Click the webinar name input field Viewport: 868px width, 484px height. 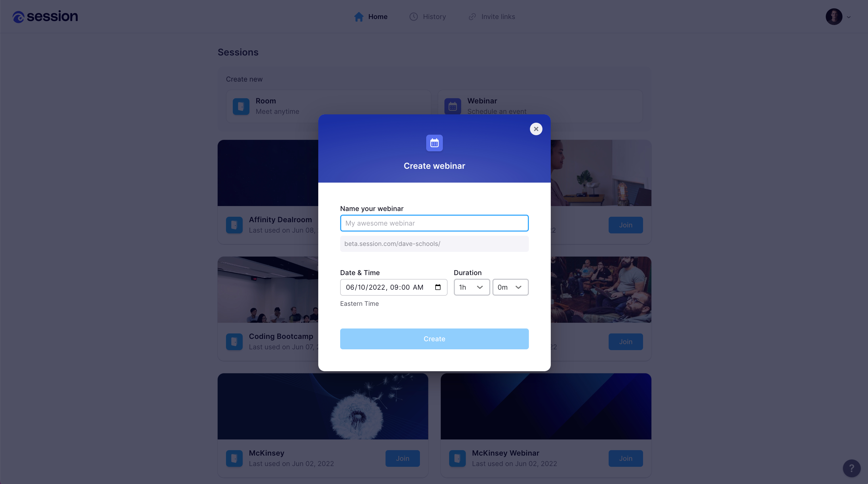click(434, 223)
